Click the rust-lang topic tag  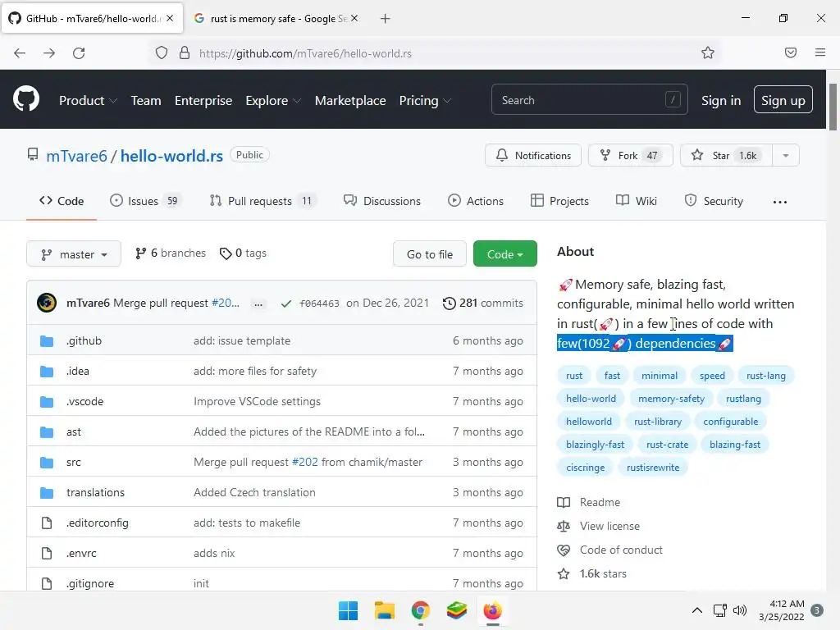(765, 376)
